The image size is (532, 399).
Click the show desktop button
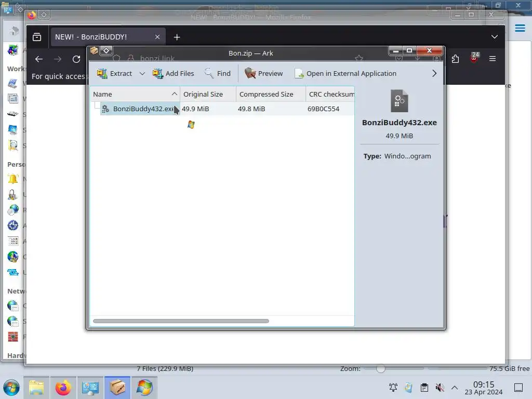pos(518,388)
